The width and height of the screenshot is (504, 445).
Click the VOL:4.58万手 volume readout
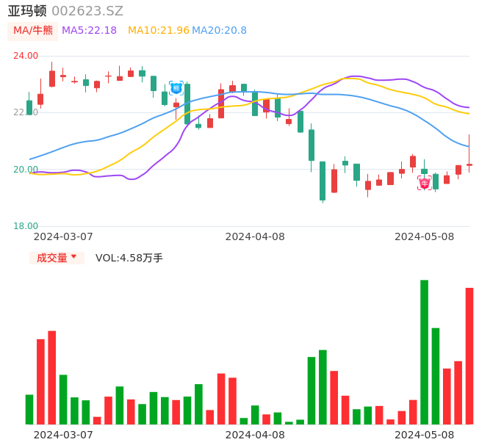(129, 258)
